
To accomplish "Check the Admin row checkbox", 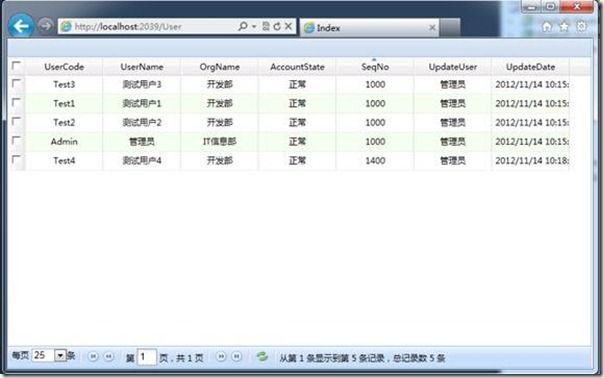I will [x=16, y=141].
